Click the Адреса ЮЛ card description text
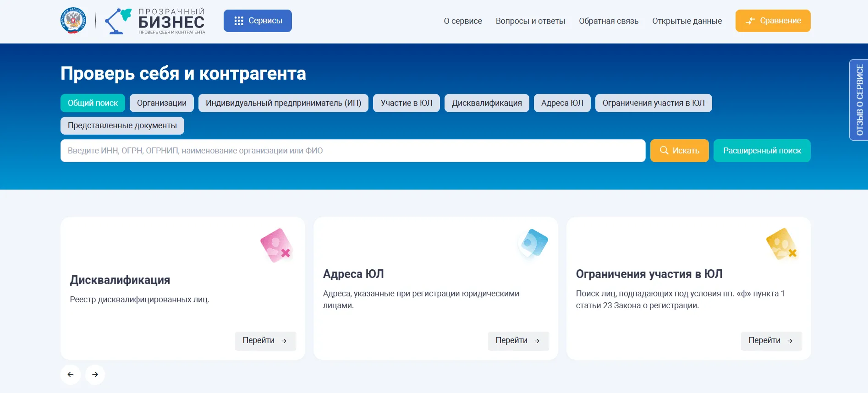Image resolution: width=868 pixels, height=393 pixels. pyautogui.click(x=421, y=300)
